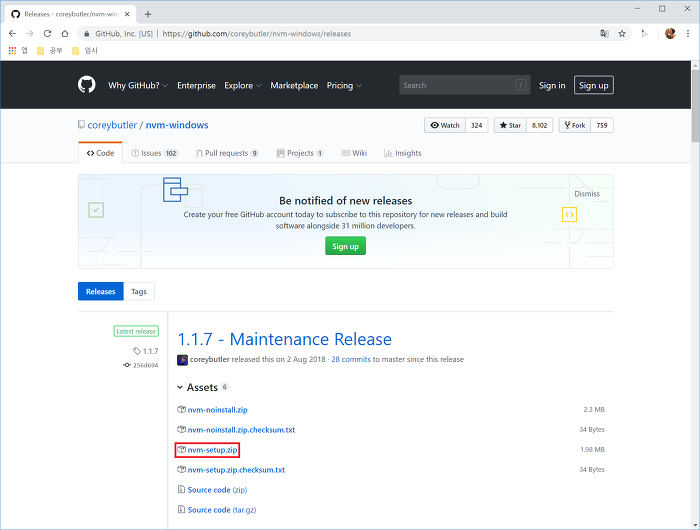Image resolution: width=700 pixels, height=530 pixels.
Task: Select the Releases button
Action: tap(100, 291)
